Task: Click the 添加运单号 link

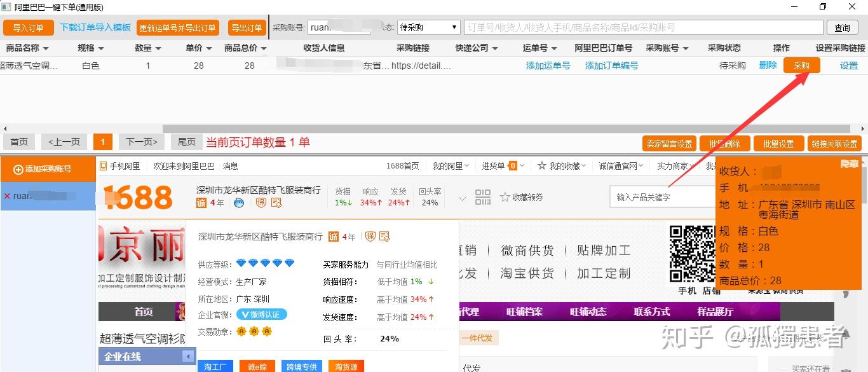Action: pos(548,65)
